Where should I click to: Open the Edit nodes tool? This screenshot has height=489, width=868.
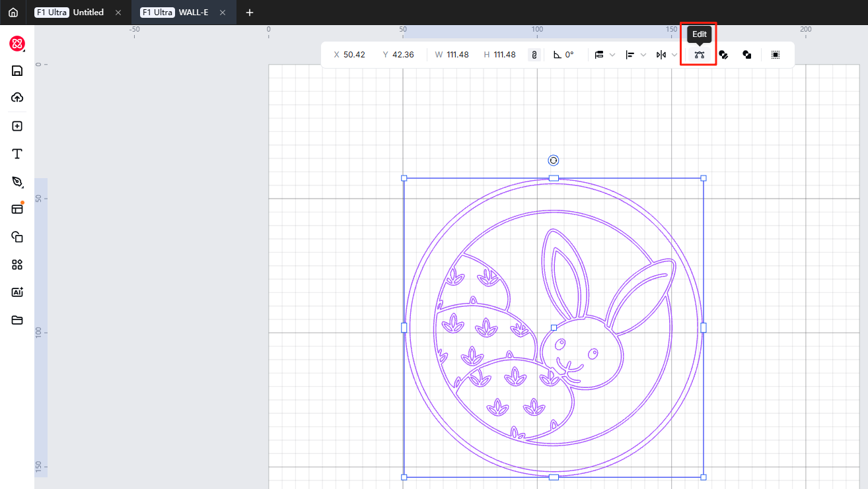click(x=699, y=55)
